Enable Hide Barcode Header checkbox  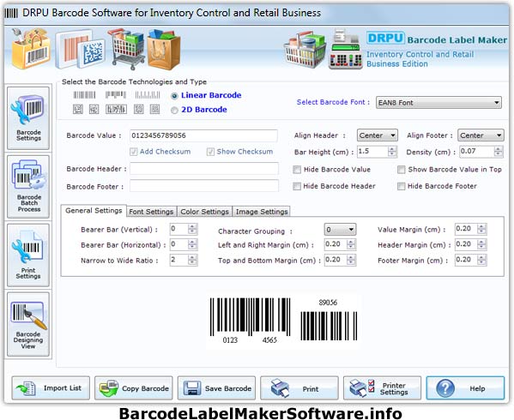coord(297,186)
